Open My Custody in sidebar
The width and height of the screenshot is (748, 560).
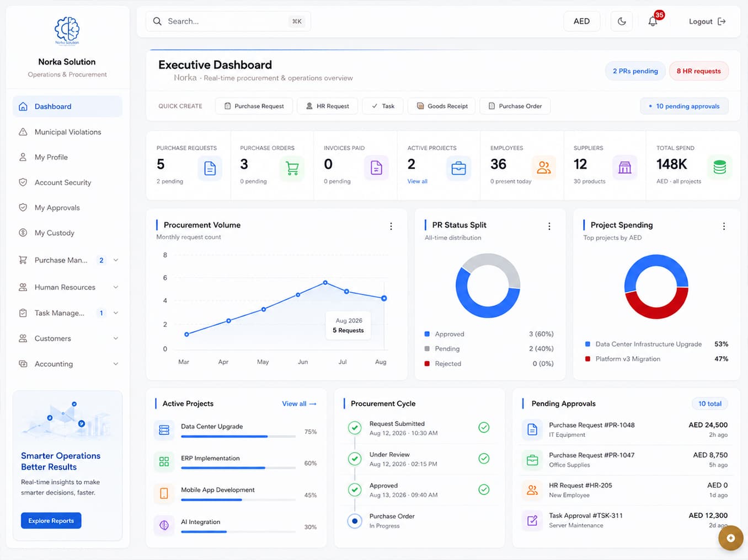67,233
